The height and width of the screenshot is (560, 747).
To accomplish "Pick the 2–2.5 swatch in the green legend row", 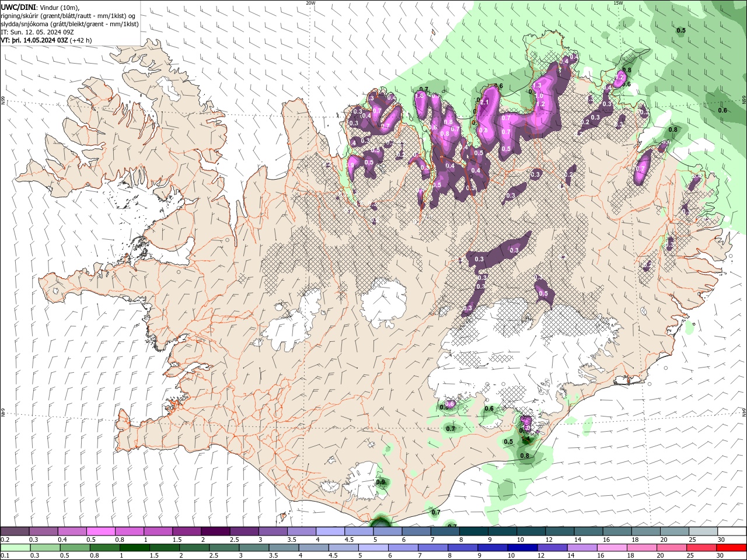I will (194, 548).
